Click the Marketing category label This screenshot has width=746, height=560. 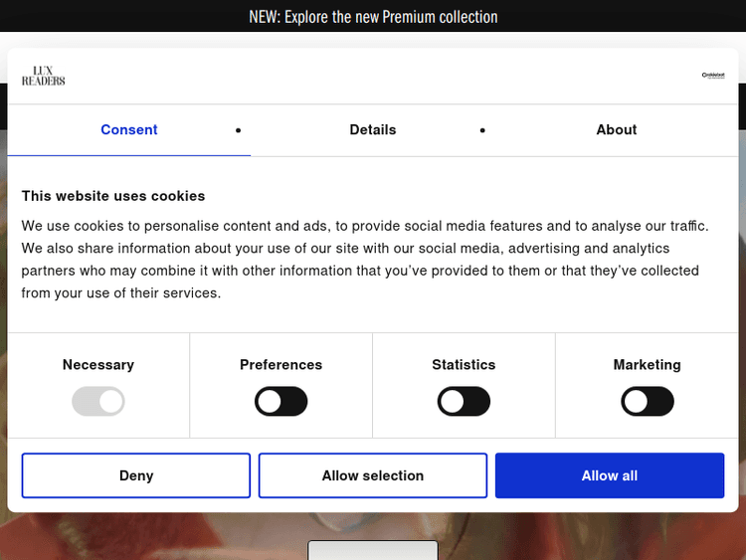click(x=647, y=365)
